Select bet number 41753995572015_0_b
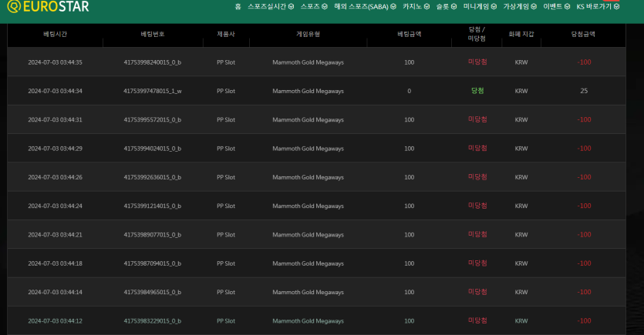The width and height of the screenshot is (644, 335). (153, 119)
